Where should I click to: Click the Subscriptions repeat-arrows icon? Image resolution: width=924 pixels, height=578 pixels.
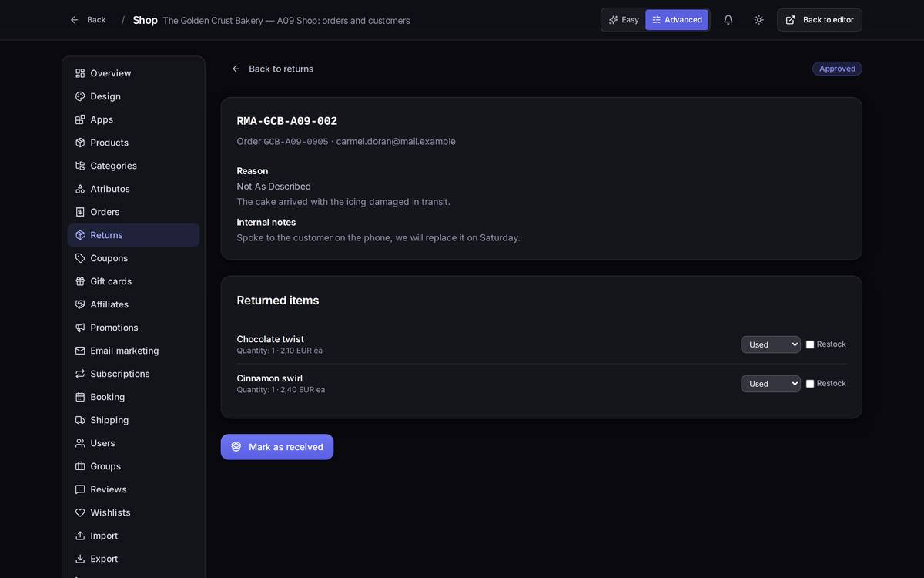(x=80, y=374)
